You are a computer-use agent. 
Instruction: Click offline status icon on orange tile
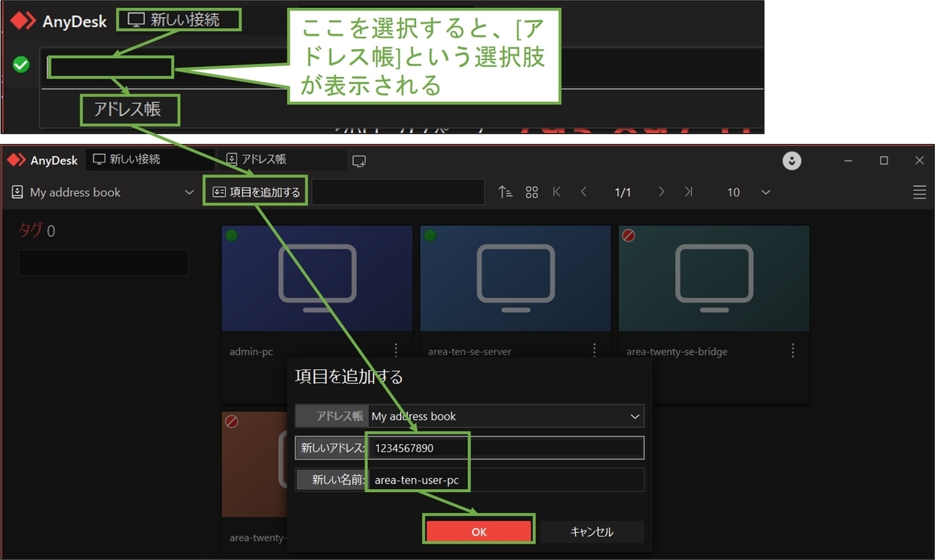coord(231,421)
